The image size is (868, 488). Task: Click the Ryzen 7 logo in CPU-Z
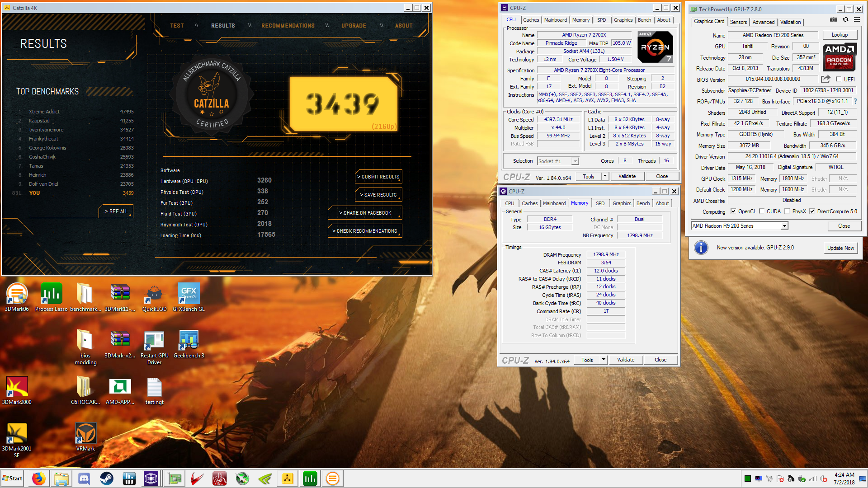click(655, 47)
